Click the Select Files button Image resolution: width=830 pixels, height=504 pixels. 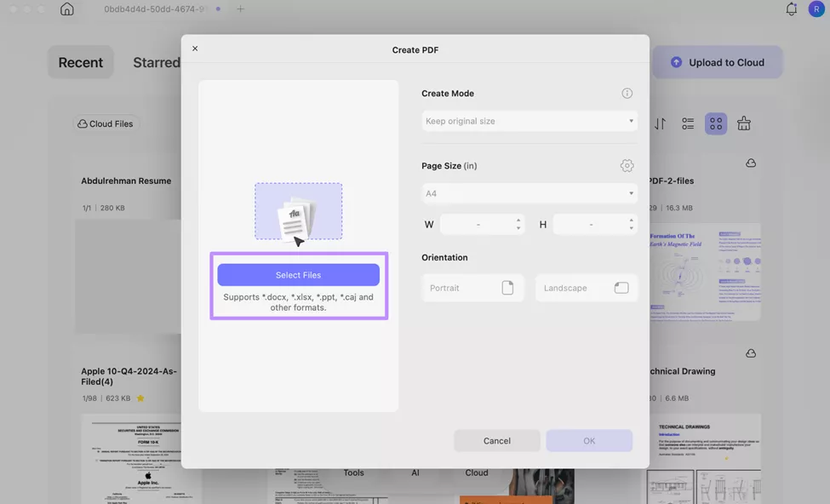tap(299, 274)
